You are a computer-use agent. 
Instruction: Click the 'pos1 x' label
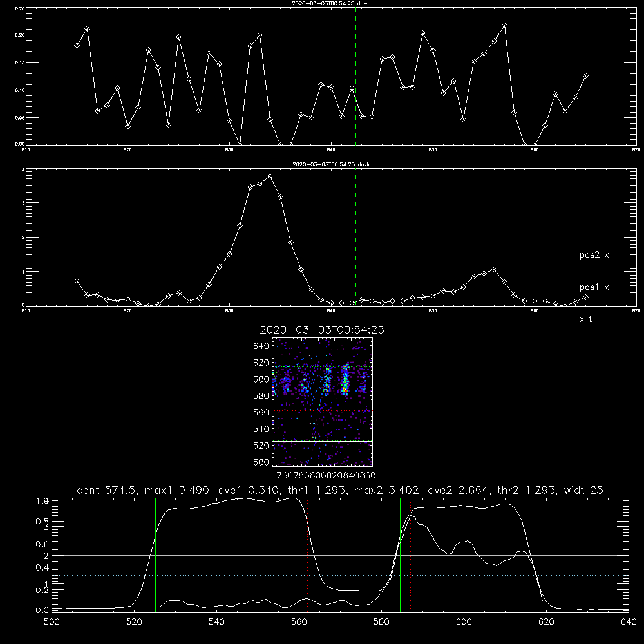click(594, 287)
